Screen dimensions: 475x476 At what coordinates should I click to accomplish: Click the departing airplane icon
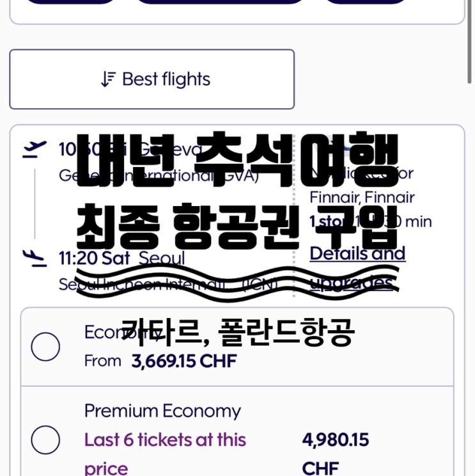pyautogui.click(x=35, y=149)
